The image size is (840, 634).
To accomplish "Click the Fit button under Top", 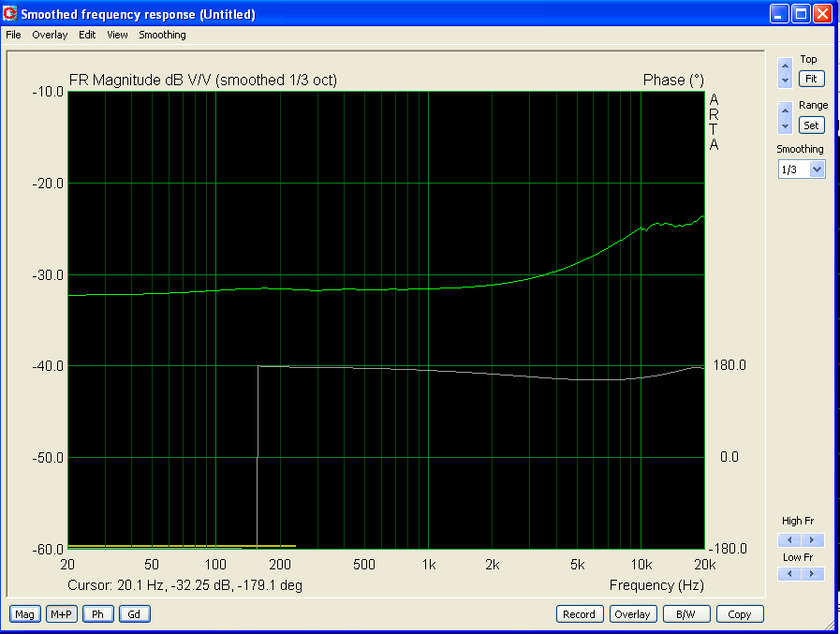I will pos(811,79).
